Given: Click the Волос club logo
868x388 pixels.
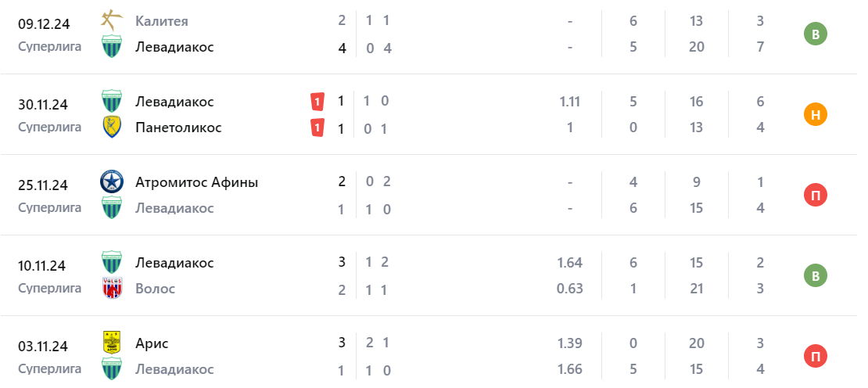Looking at the screenshot, I should [x=112, y=289].
